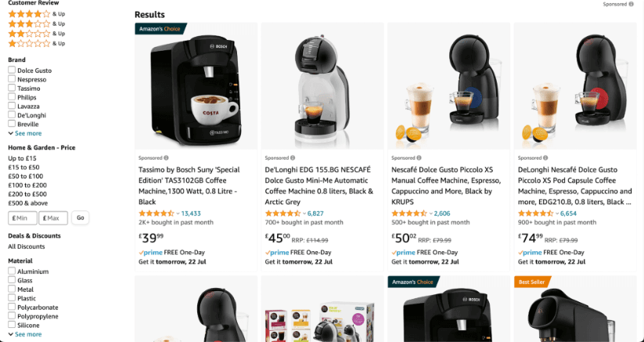This screenshot has height=342, width=644.
Task: Tick the Dolce Gusto brand checkbox
Action: tap(12, 70)
